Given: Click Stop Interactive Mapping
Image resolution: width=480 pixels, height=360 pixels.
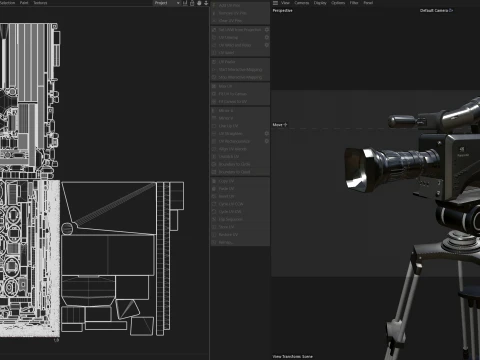Looking at the screenshot, I should click(240, 77).
